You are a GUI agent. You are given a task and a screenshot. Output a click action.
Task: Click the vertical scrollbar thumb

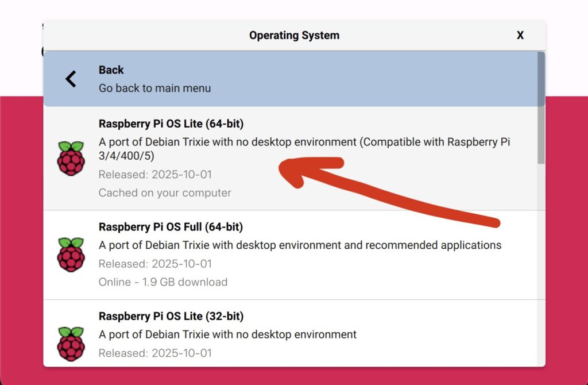[x=541, y=108]
